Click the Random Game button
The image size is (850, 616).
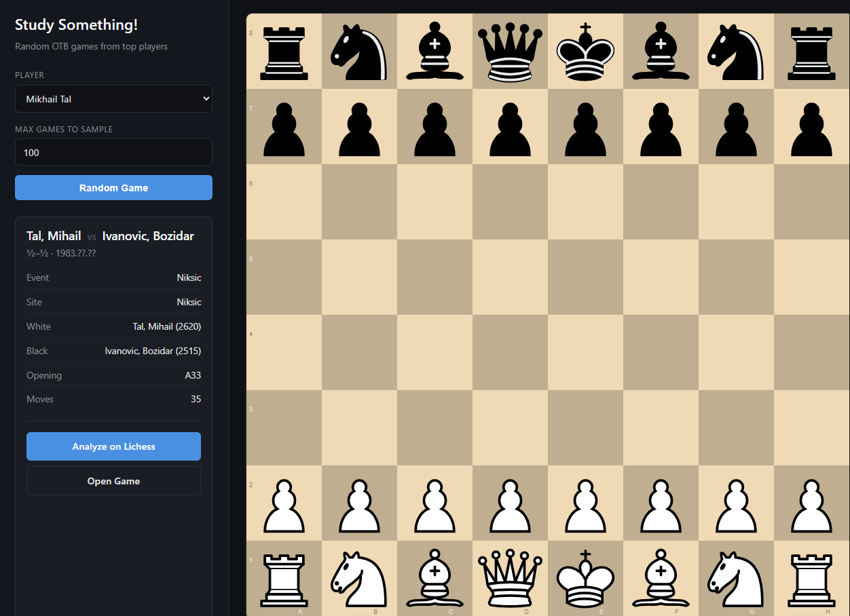coord(113,188)
